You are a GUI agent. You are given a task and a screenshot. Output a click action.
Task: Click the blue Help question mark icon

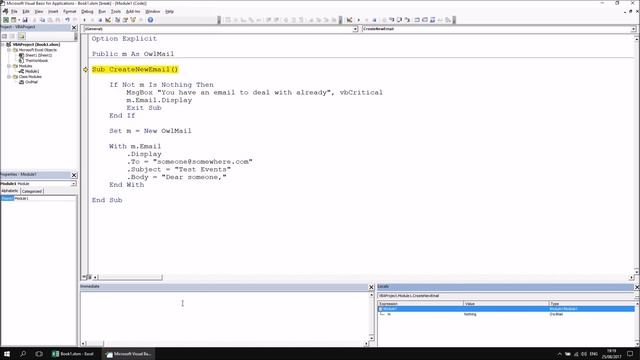coord(151,20)
